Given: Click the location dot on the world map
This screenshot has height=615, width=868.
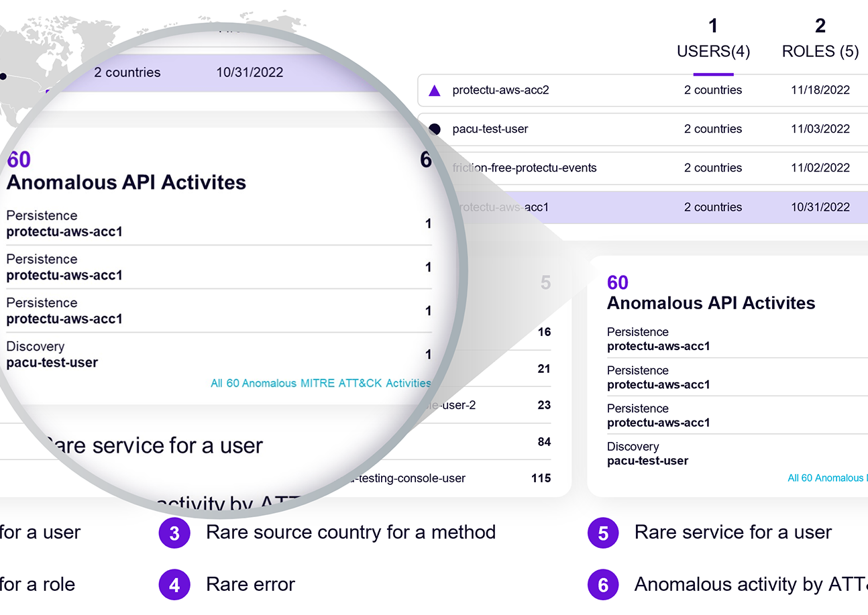Looking at the screenshot, I should click(3, 76).
